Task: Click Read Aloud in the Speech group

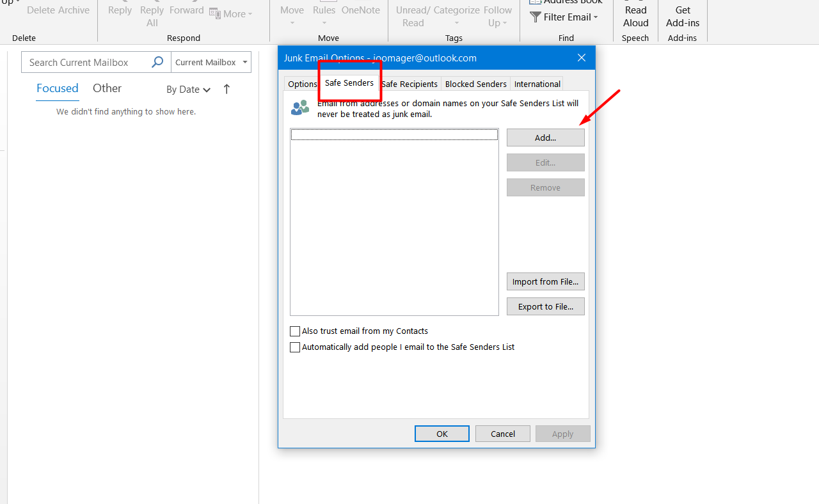Action: click(635, 17)
